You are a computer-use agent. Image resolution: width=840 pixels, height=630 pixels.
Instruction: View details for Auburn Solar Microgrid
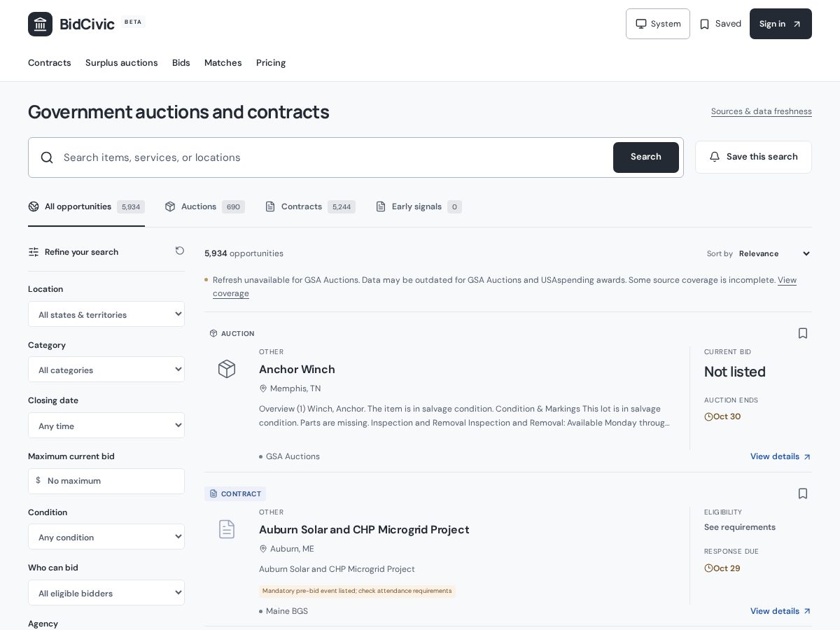point(780,611)
